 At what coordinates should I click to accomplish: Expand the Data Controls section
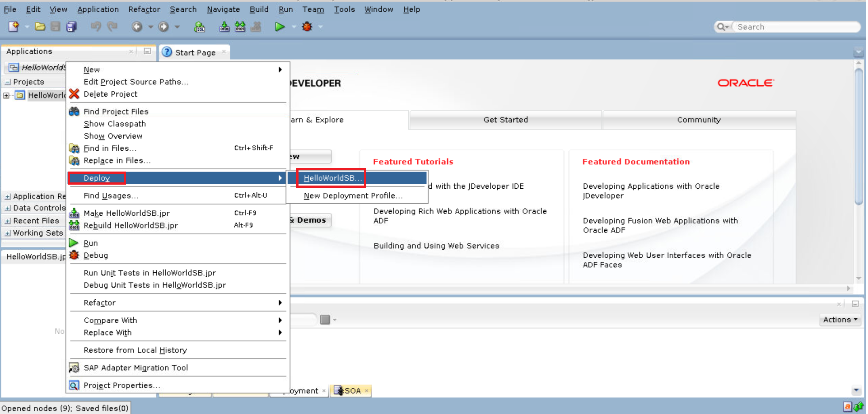(x=8, y=208)
